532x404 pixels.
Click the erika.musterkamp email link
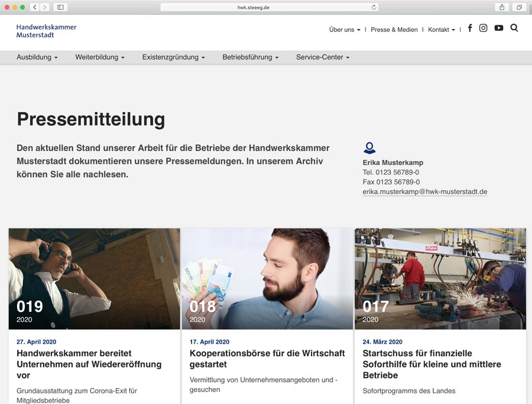[424, 192]
